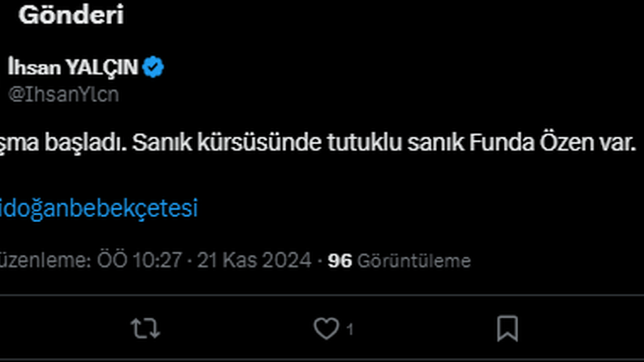Image resolution: width=644 pixels, height=362 pixels.
Task: Bookmark this post
Action: [x=507, y=329]
